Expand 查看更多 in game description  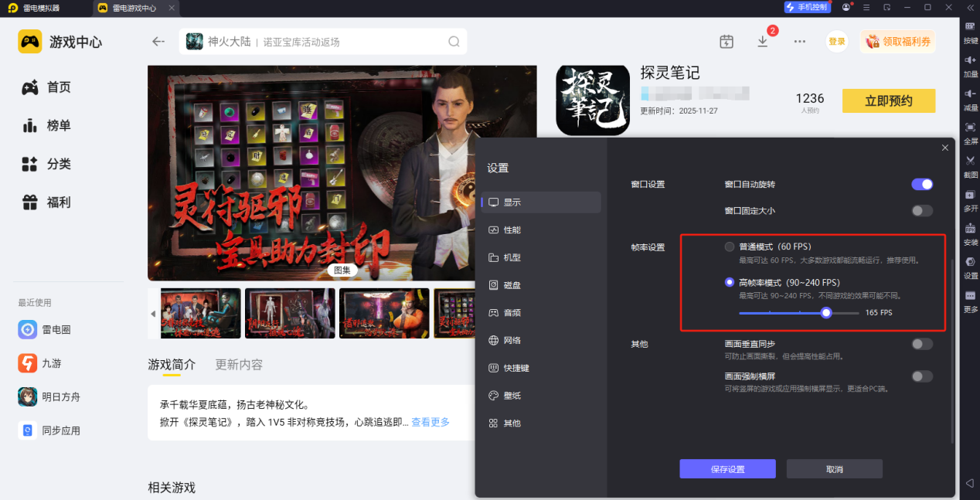click(x=430, y=422)
